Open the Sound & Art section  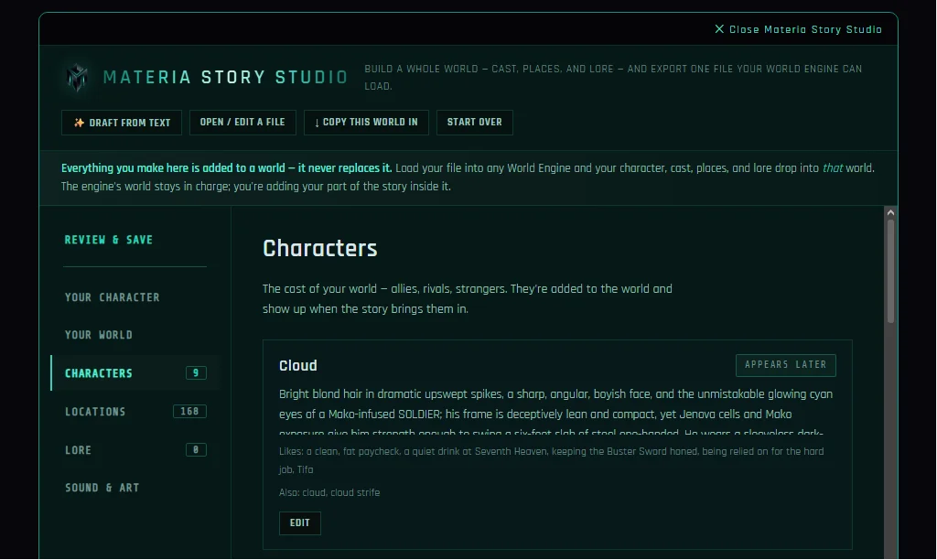pos(102,488)
